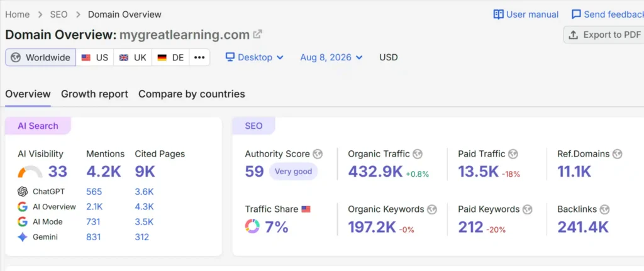Viewport: 644px width, 271px height.
Task: Click Ref.Domains value 11.1K
Action: tap(574, 172)
